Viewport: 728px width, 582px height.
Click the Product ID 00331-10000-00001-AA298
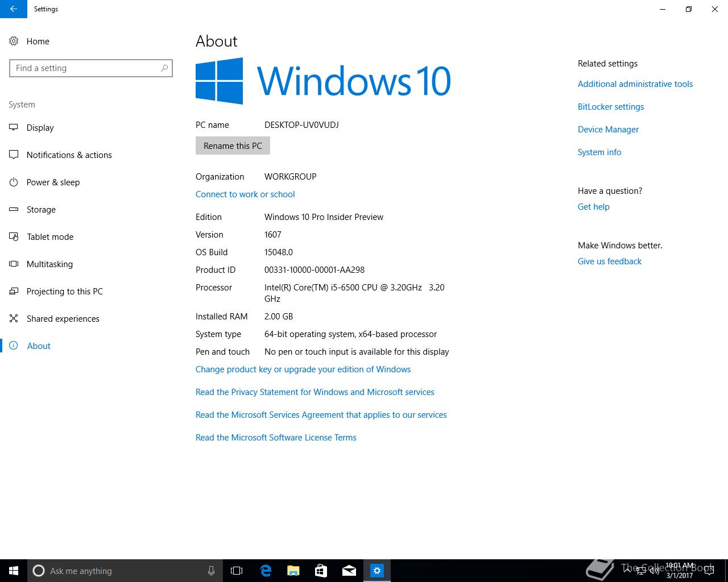coord(315,270)
